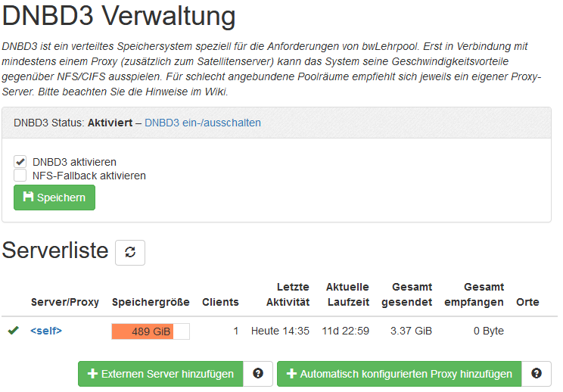The image size is (563, 392).
Task: Click the 489 GiB storage usage bar
Action: pos(150,331)
